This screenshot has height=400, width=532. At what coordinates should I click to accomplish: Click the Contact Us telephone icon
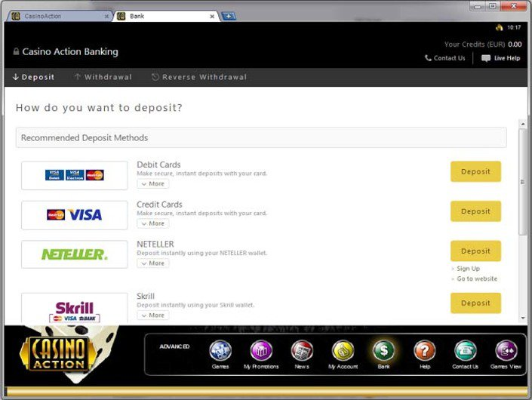click(x=465, y=351)
